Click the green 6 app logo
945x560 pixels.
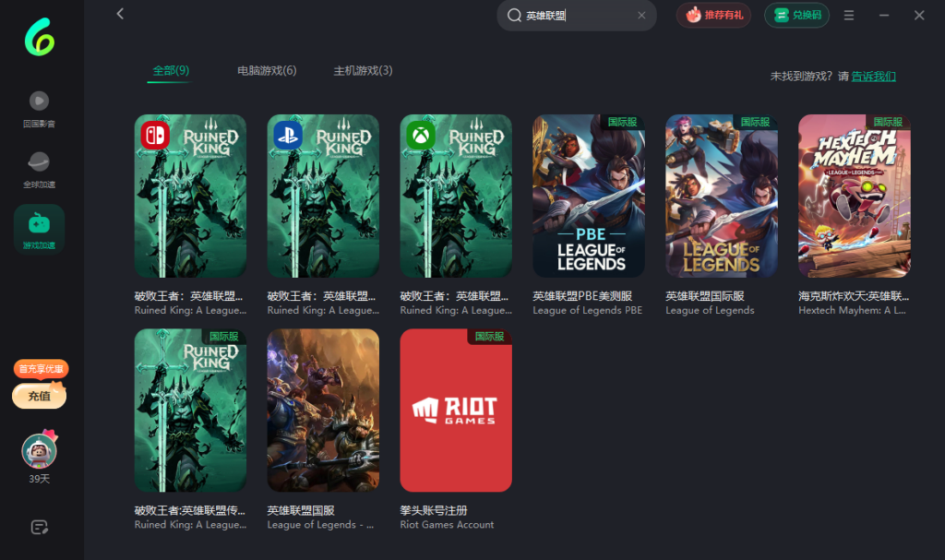[x=40, y=36]
